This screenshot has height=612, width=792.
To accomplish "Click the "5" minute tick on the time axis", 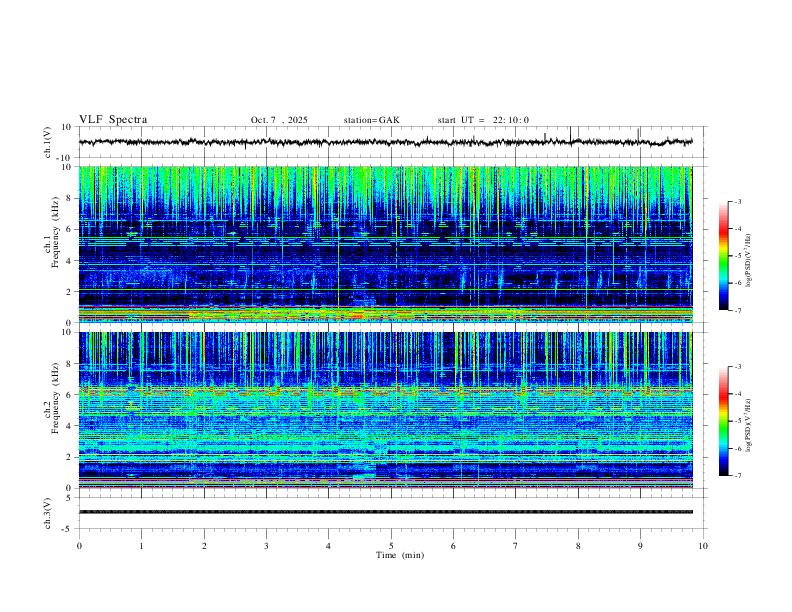I will tap(391, 546).
